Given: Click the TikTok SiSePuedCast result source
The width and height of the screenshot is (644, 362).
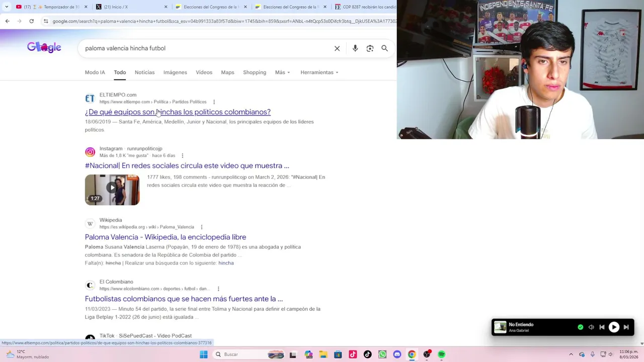Looking at the screenshot, I should [x=145, y=336].
